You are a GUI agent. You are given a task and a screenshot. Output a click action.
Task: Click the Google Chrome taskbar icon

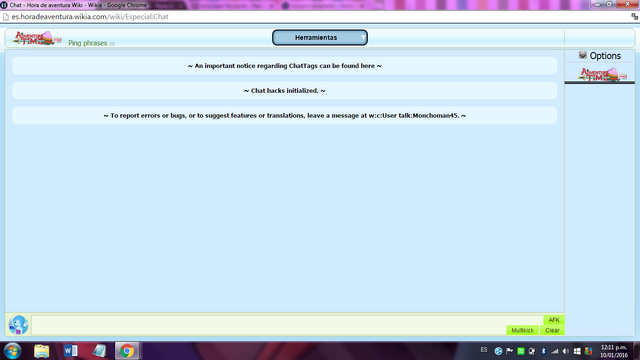(x=127, y=351)
